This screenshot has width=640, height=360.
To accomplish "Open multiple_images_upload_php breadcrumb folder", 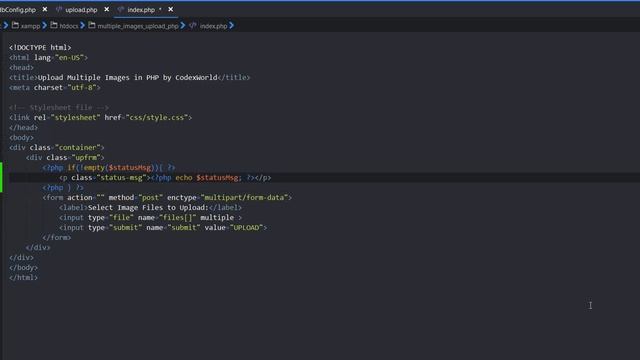I will pyautogui.click(x=138, y=26).
